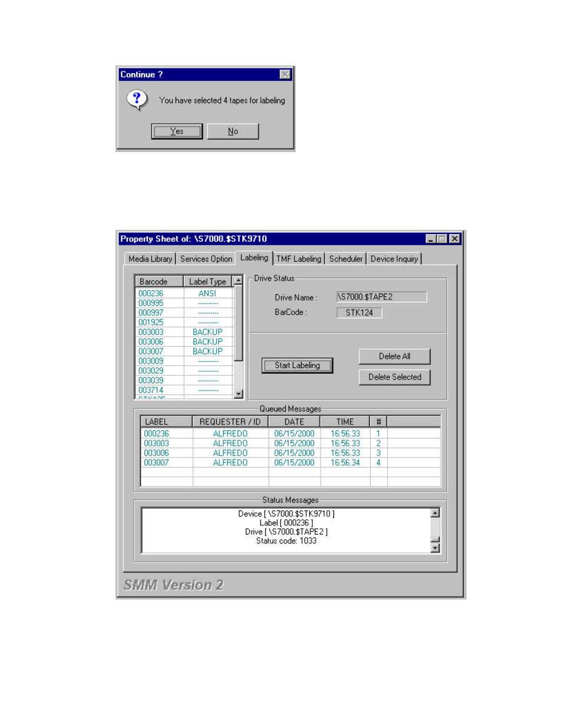562x728 pixels.
Task: Minimize the Property Sheet window
Action: [x=431, y=239]
